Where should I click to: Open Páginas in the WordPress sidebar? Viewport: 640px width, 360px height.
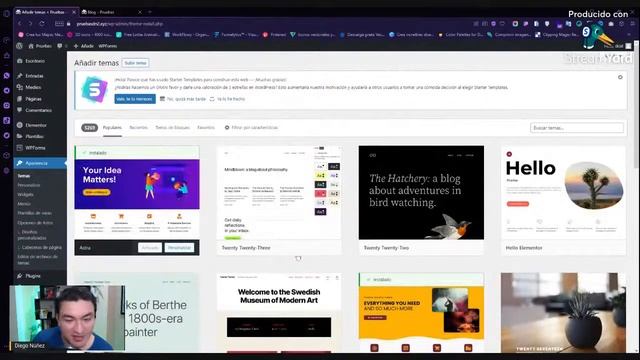33,99
